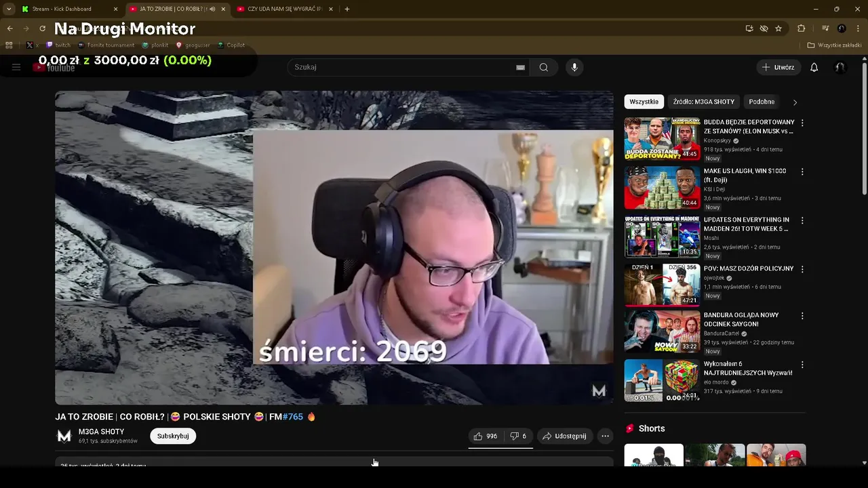This screenshot has height=488, width=868.
Task: Open options for MADDEN 26 video
Action: tap(802, 221)
